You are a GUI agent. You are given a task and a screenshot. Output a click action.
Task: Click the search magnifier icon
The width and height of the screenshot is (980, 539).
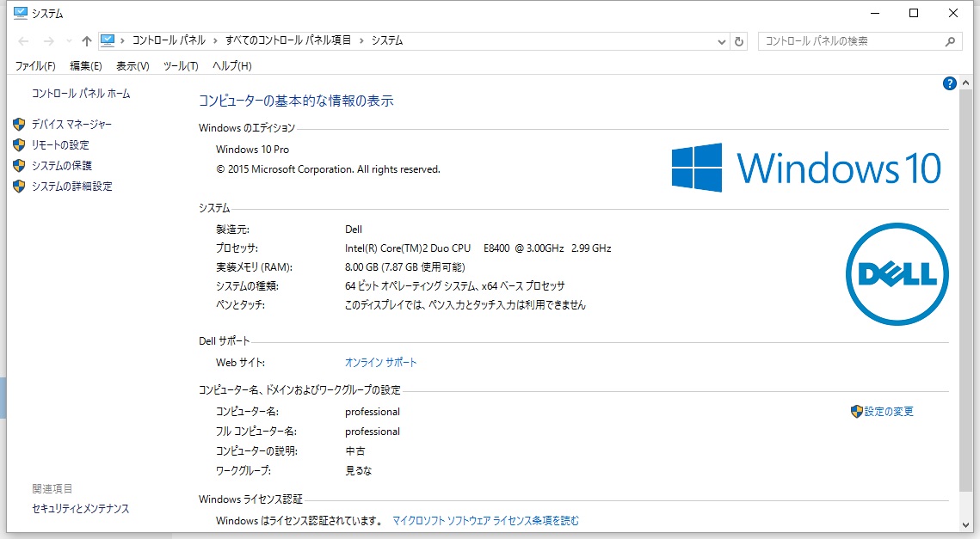(x=950, y=41)
